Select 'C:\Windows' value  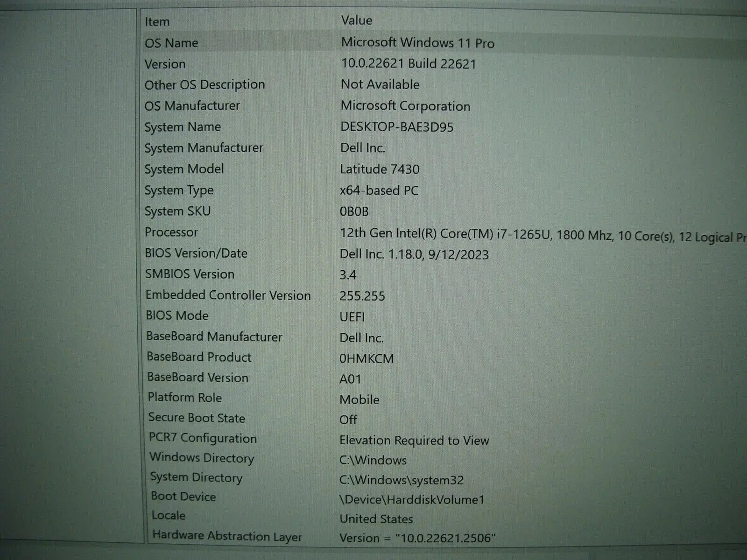[x=373, y=461]
